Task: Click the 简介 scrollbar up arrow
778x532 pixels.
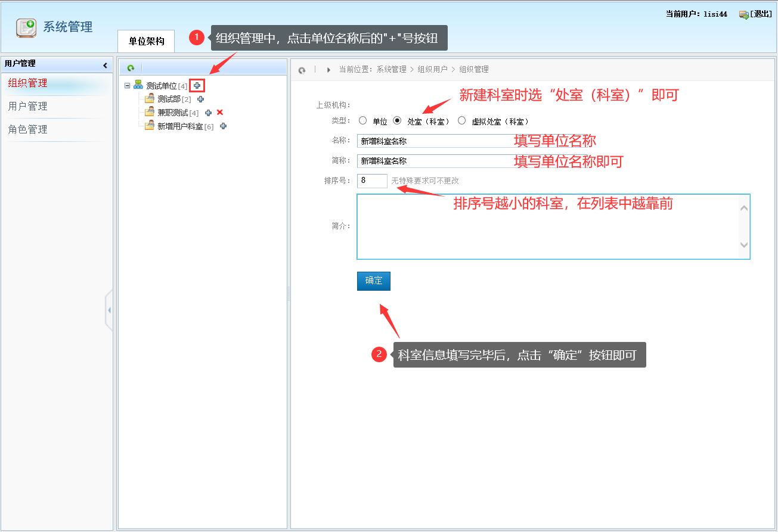Action: point(744,208)
